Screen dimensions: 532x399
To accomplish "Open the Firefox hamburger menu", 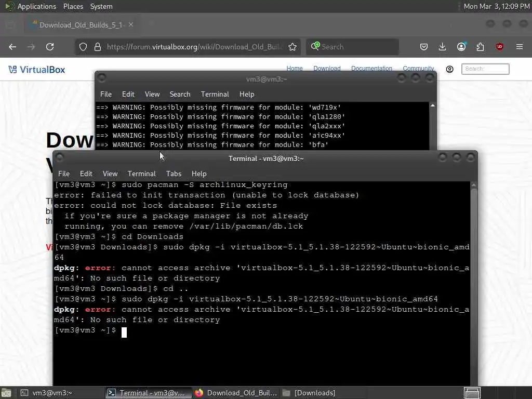I will 520,46.
